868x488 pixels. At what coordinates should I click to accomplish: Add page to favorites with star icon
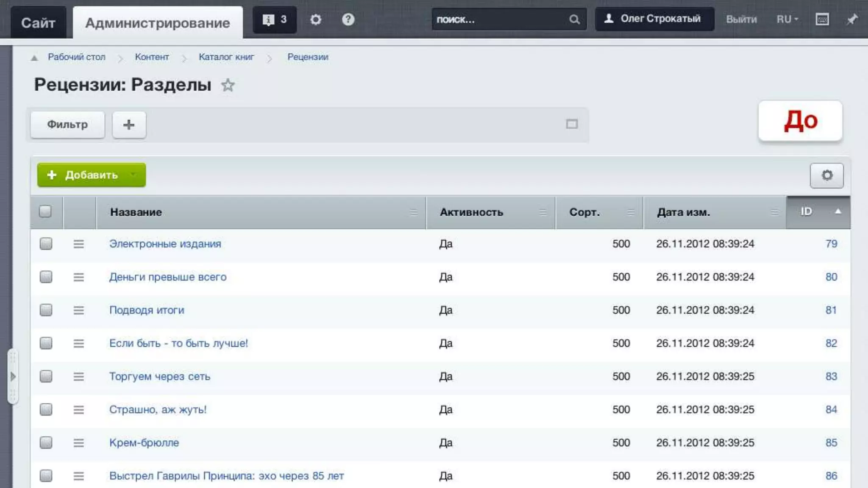pos(228,85)
